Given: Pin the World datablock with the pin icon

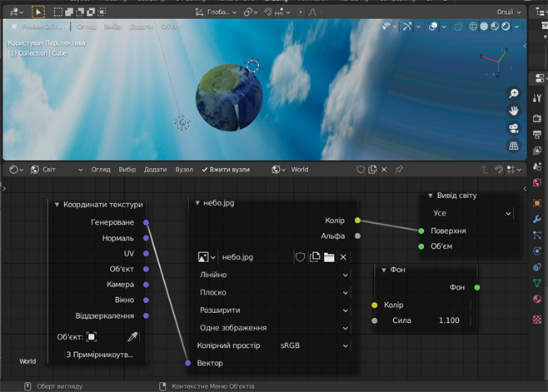Looking at the screenshot, I should coord(398,170).
